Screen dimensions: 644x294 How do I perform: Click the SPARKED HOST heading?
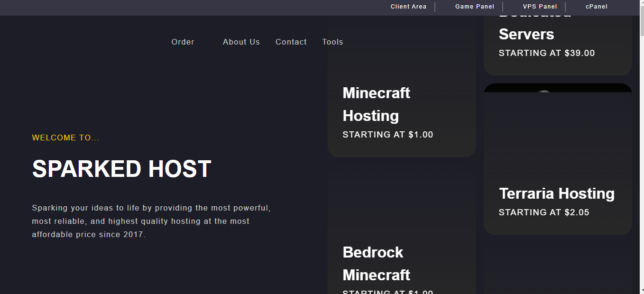tap(121, 169)
